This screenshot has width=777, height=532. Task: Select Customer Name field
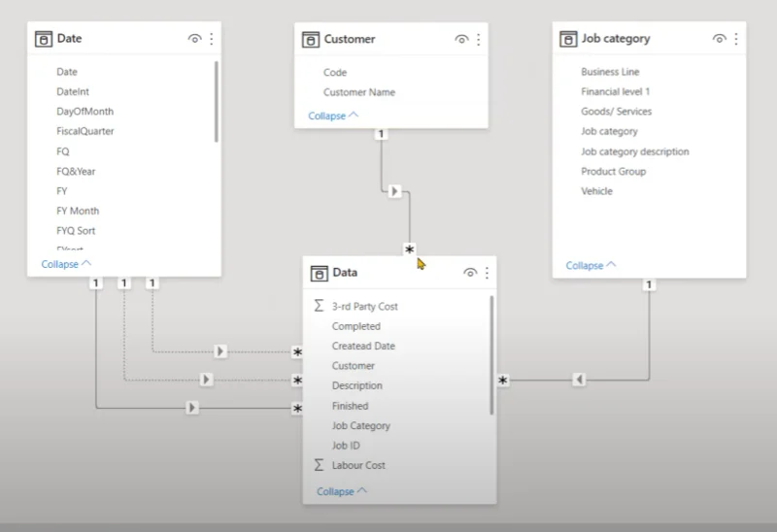pos(359,92)
